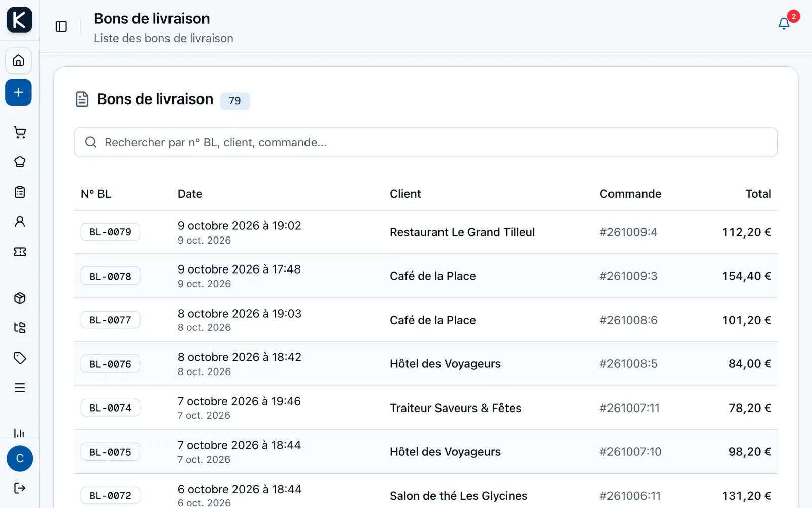This screenshot has width=812, height=508.
Task: Open the products box icon
Action: pyautogui.click(x=20, y=298)
